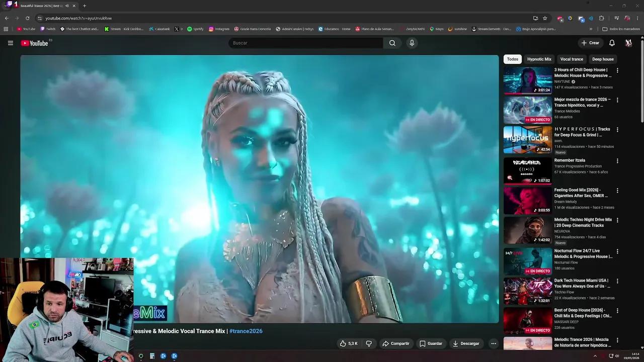Open options menu for Remember Itzela

click(x=617, y=161)
